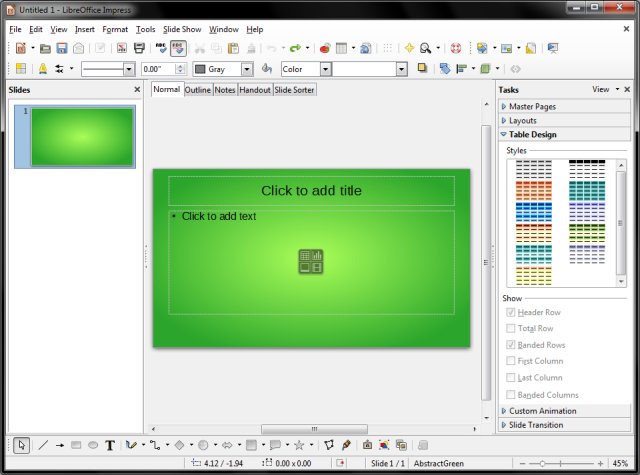Screen dimensions: 640x475
Task: Switch to the Slide Sorter tab
Action: [296, 90]
